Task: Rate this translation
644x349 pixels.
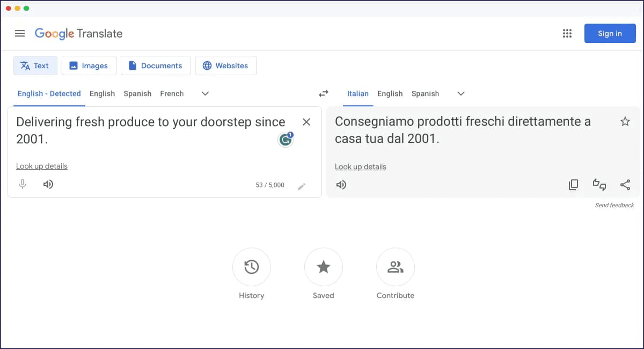Action: [599, 184]
